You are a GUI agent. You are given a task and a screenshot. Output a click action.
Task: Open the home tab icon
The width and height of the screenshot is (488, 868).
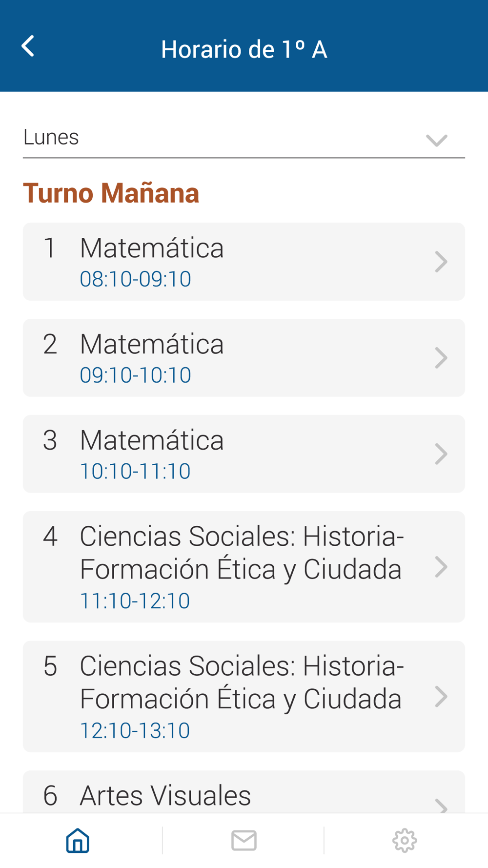(x=78, y=840)
